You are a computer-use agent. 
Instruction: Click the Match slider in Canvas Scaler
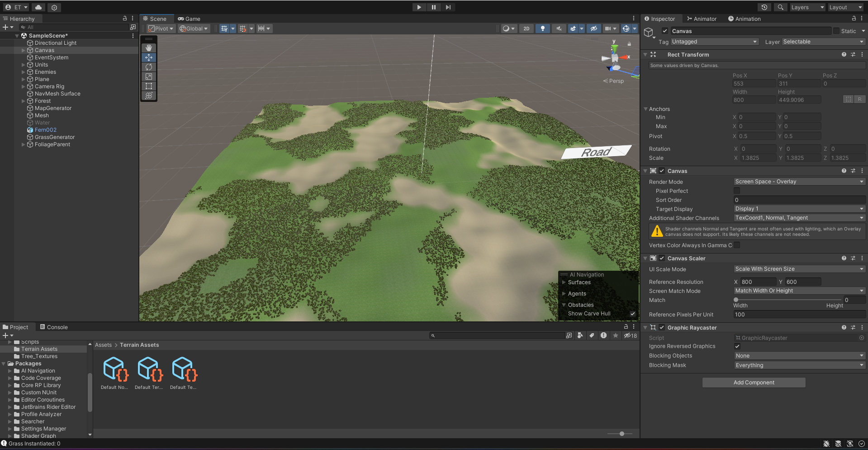pos(737,299)
